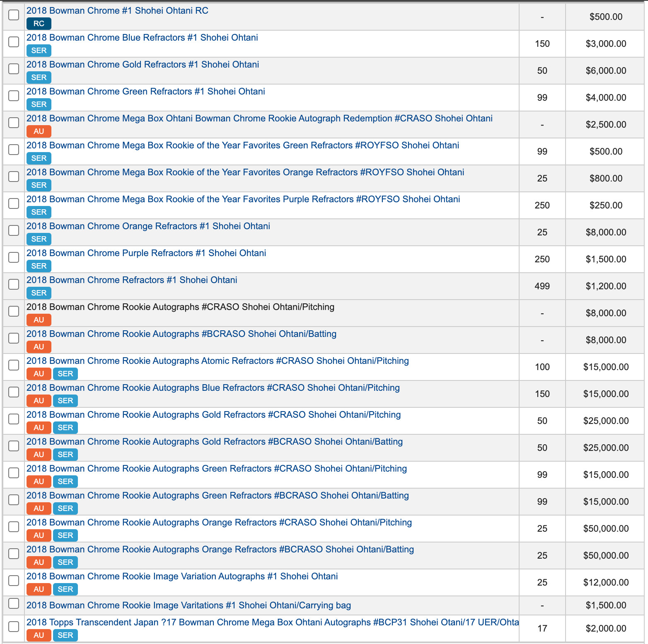Open Rookie Image Variation Autographs #1 link
Screen dimensions: 648x644
pos(182,576)
